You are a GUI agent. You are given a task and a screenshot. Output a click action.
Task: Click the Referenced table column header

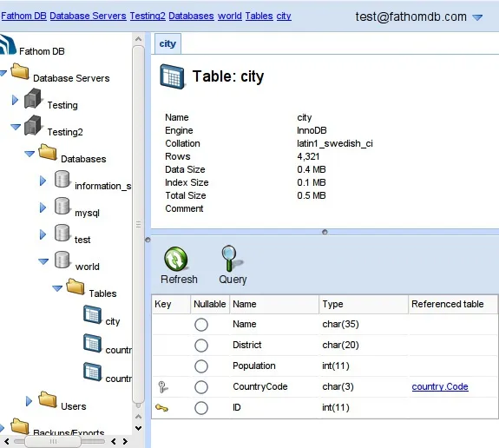tap(453, 304)
